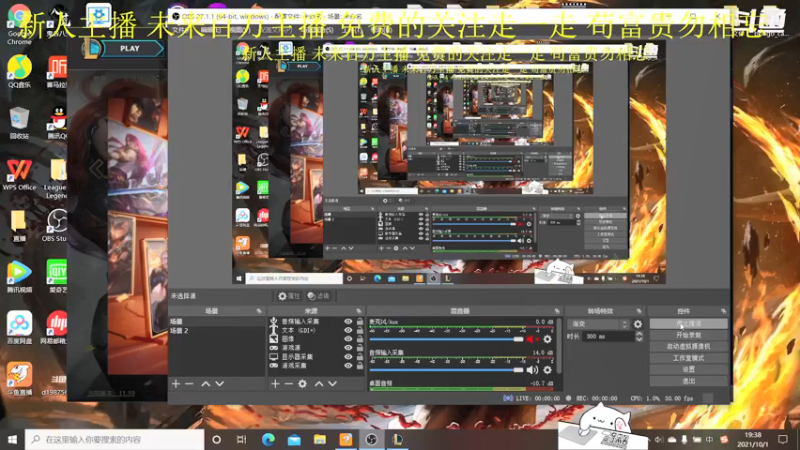The width and height of the screenshot is (800, 450).
Task: Increase transition duration with up arrow
Action: (x=639, y=334)
